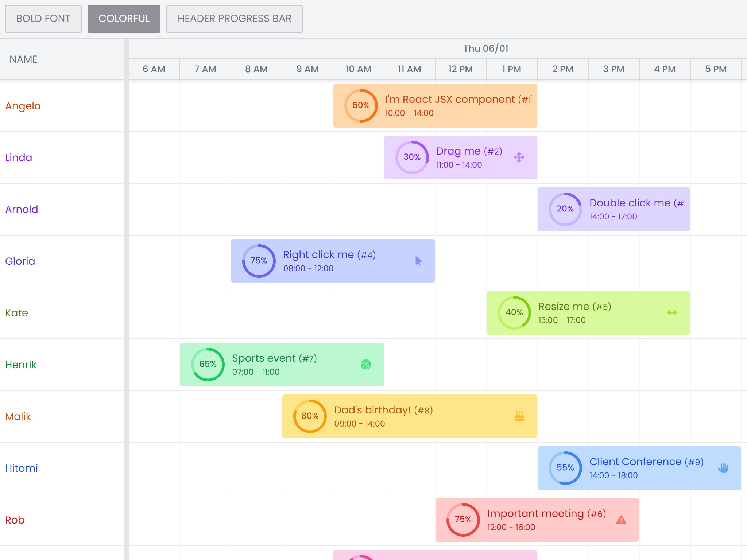Click the 10:00 - 14:00 time text
Viewport: 747px width, 560px height.
click(409, 113)
